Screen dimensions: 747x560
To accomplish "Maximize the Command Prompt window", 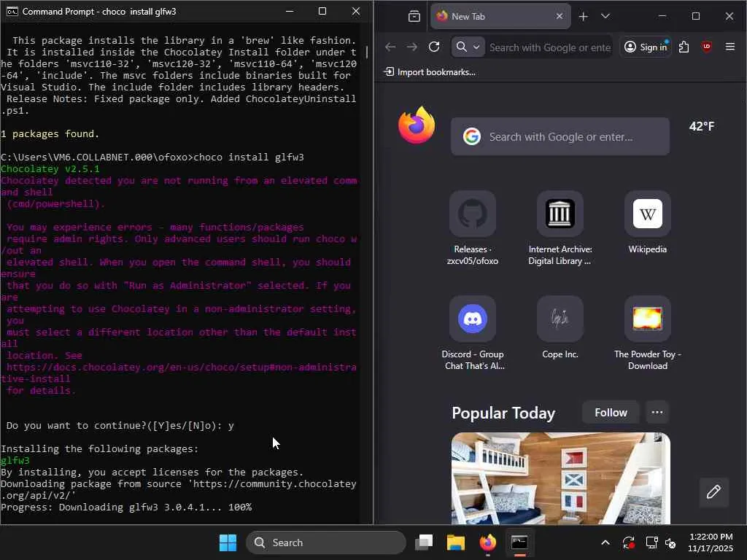I will tap(322, 12).
